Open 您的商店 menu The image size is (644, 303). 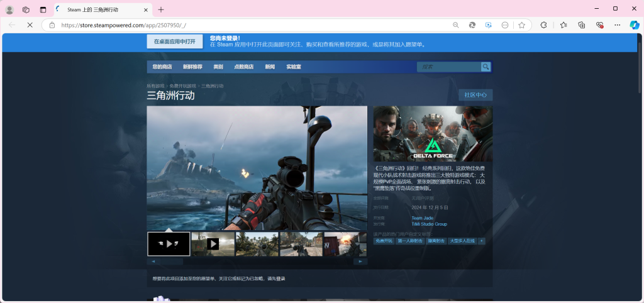point(162,67)
